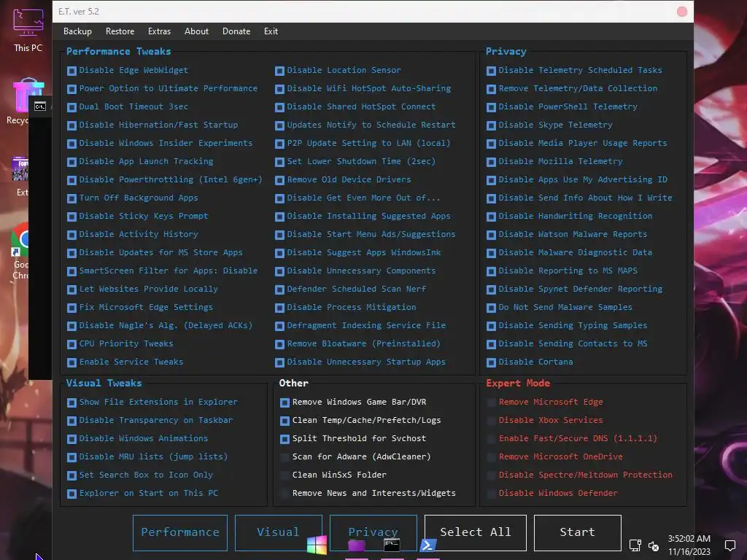Uncheck Disable Edge WebWidget
747x560 pixels.
(x=72, y=71)
